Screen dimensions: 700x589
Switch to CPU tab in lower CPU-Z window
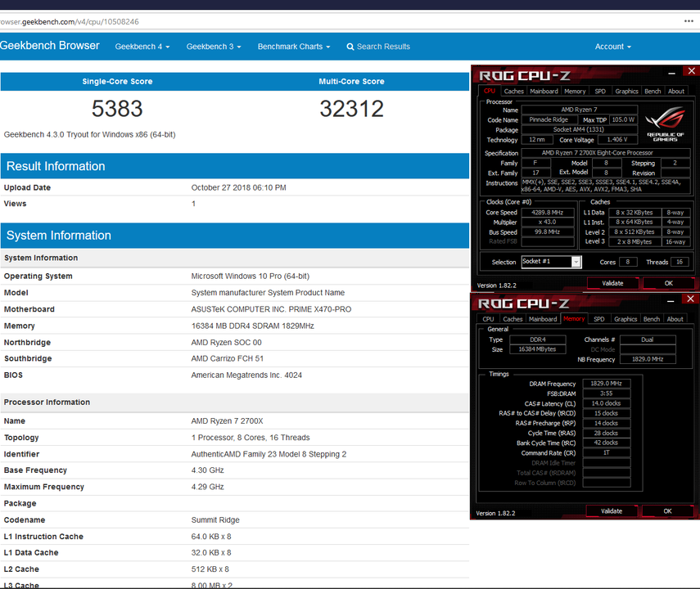pyautogui.click(x=489, y=319)
